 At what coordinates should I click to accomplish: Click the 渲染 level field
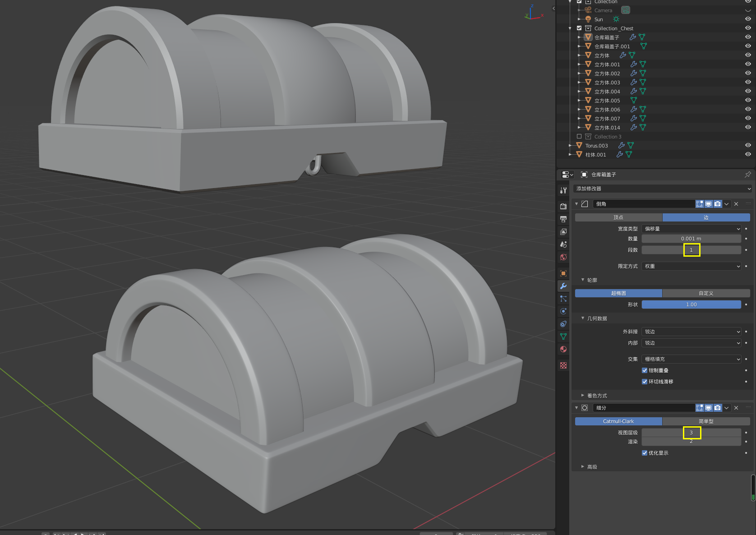tap(691, 442)
